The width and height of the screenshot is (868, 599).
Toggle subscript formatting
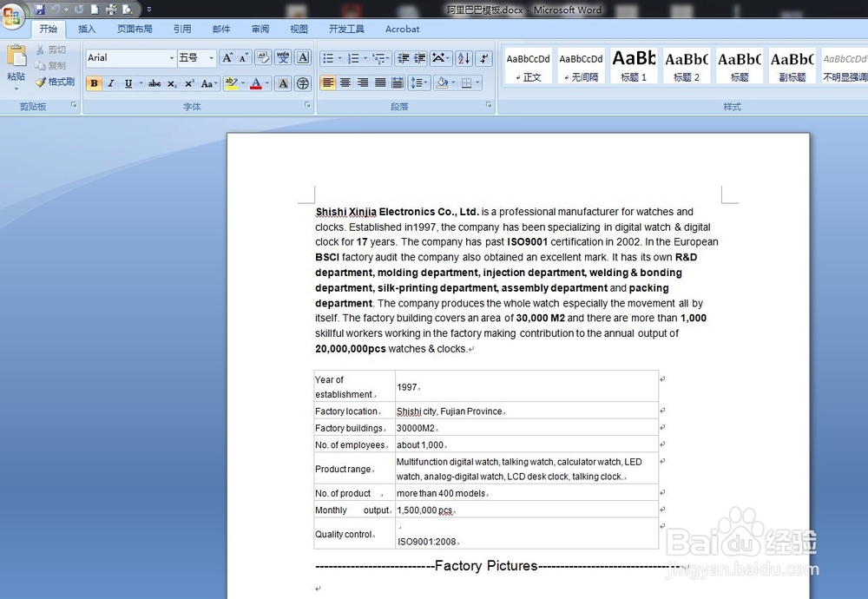[172, 83]
